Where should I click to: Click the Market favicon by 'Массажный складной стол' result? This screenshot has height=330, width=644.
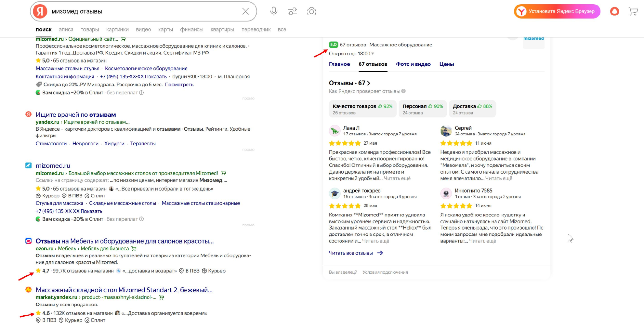pos(29,290)
